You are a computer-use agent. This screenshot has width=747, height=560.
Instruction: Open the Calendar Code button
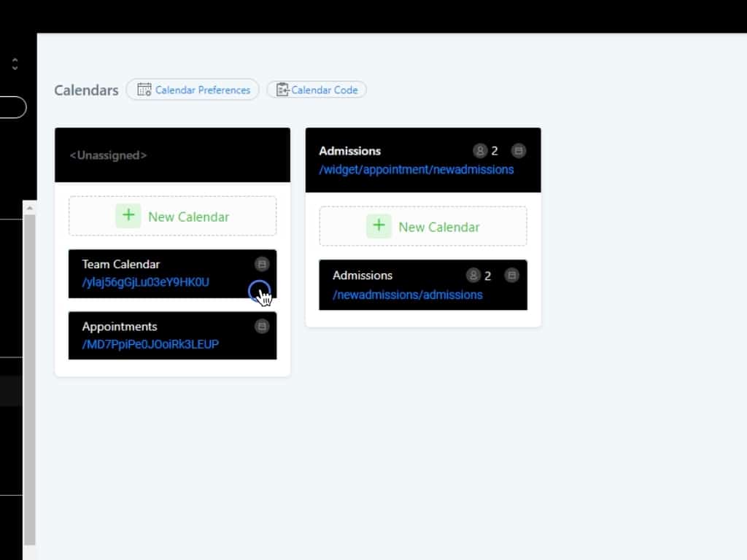(317, 90)
